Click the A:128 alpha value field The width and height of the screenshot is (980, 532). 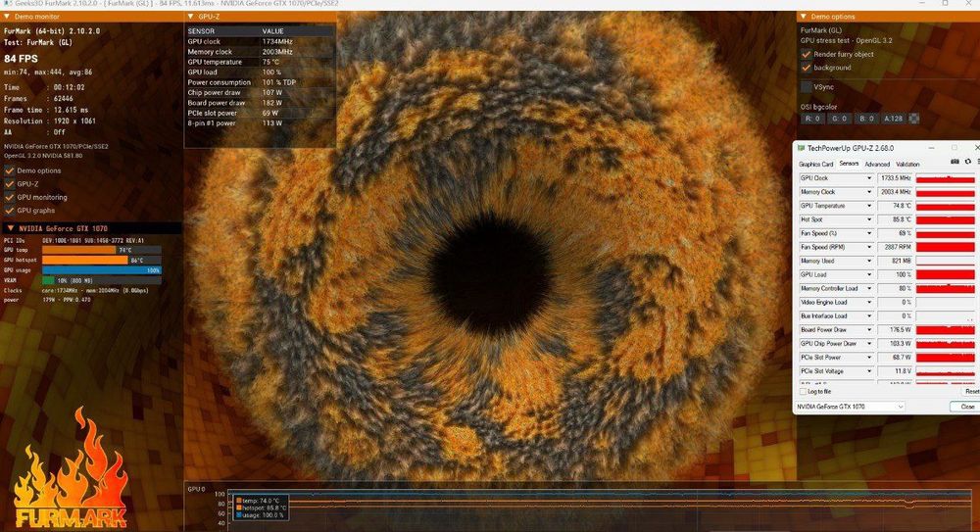pos(894,119)
